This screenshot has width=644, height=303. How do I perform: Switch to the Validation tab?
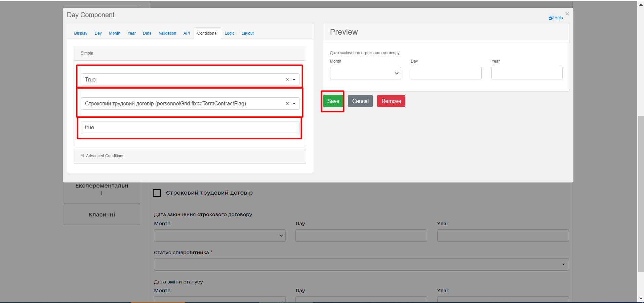click(167, 33)
